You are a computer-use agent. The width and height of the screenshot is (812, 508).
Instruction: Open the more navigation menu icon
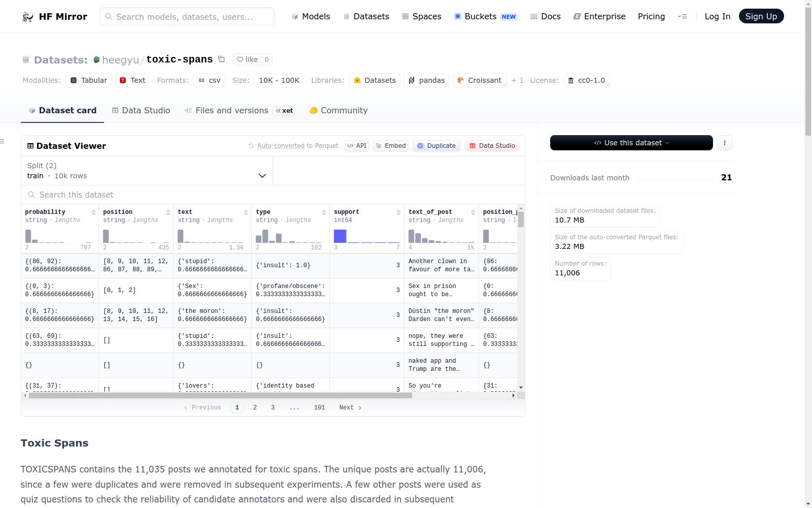[x=682, y=16]
